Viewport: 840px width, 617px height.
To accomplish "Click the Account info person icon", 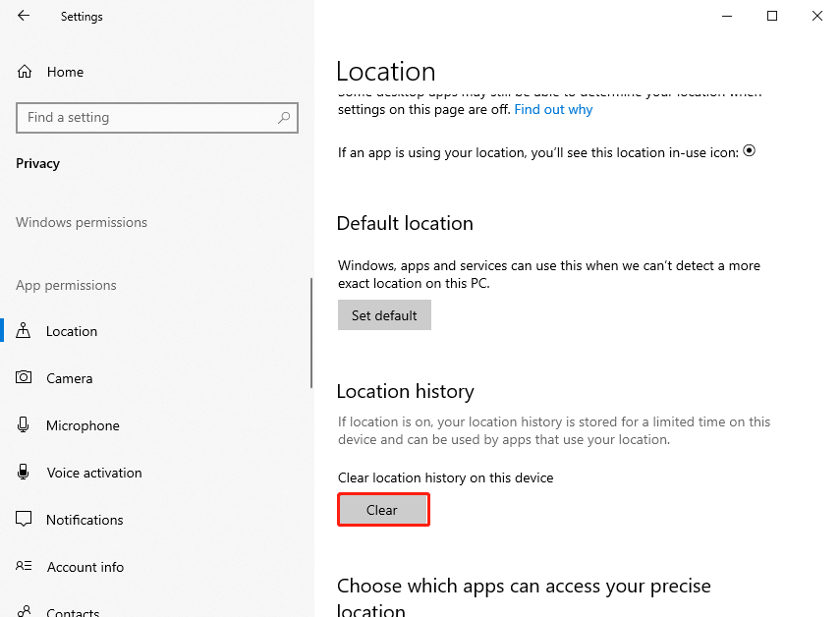I will pos(25,567).
